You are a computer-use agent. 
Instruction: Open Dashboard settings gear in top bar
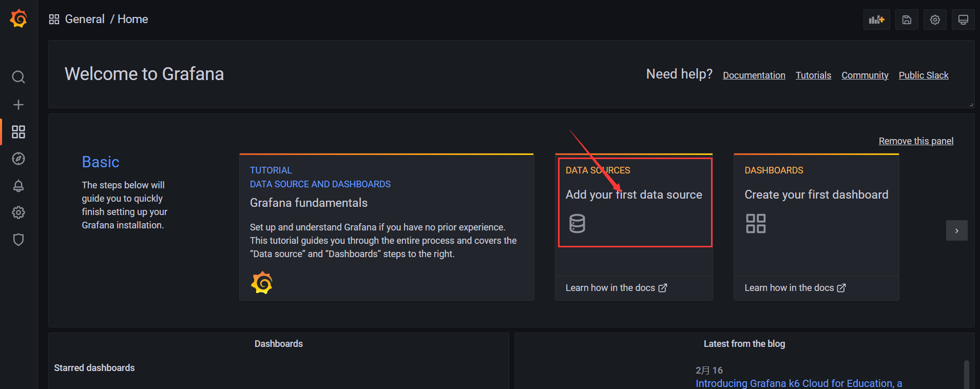[935, 20]
